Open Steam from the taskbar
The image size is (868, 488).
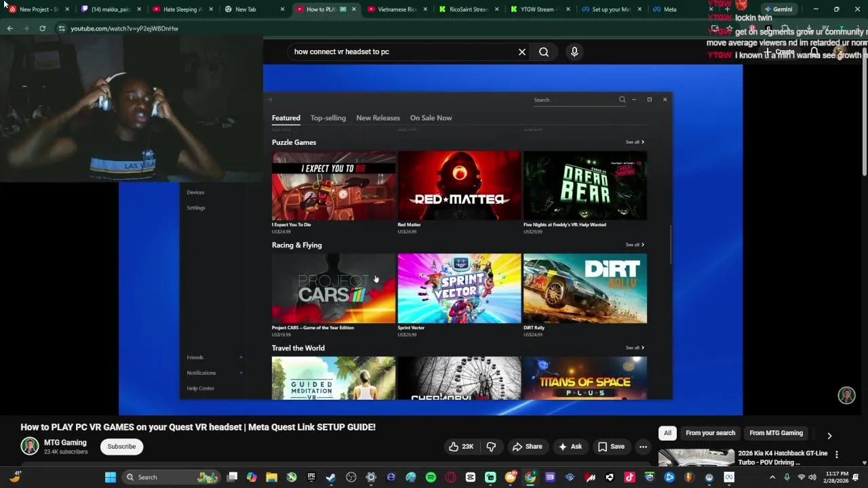click(x=331, y=477)
